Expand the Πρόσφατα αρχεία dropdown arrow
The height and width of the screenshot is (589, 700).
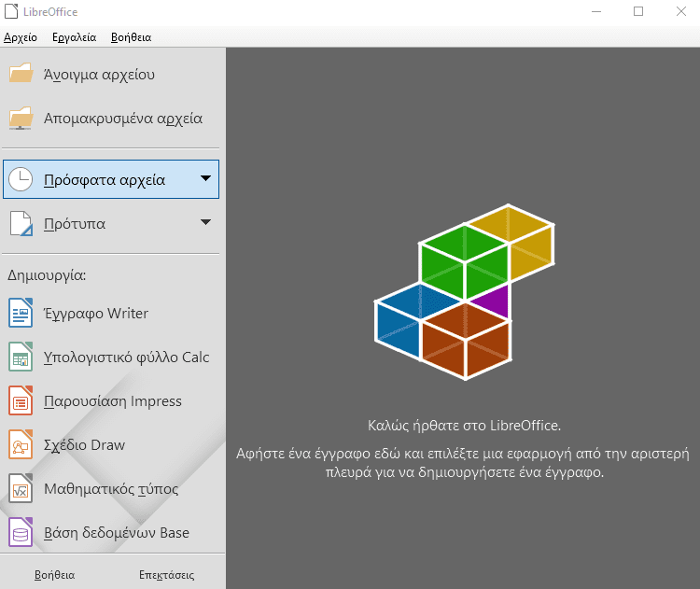coord(205,178)
